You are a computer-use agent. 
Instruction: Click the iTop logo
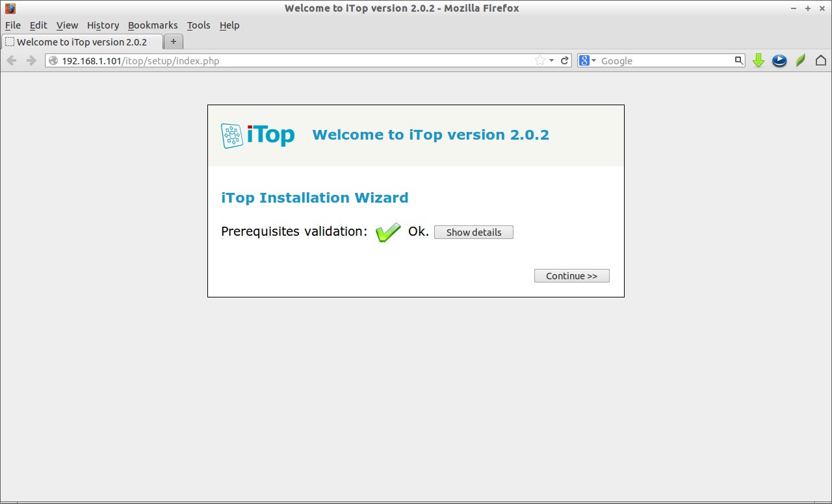(258, 135)
